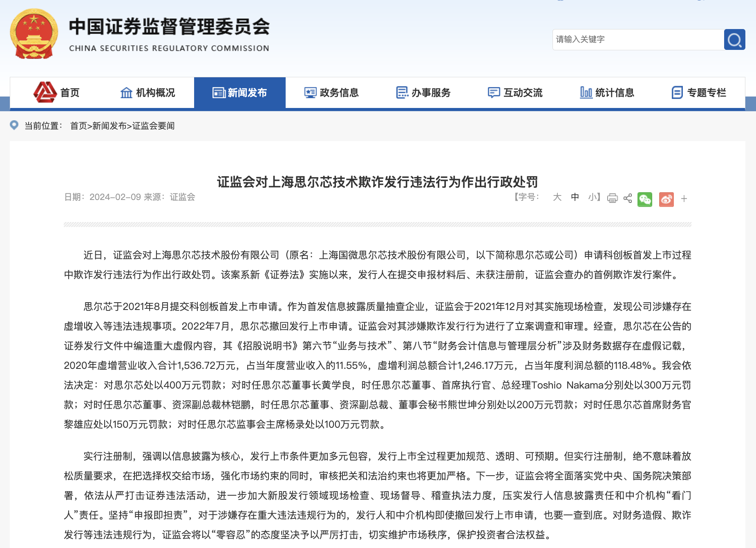Set font size to medium (中)
The image size is (756, 548).
(575, 197)
